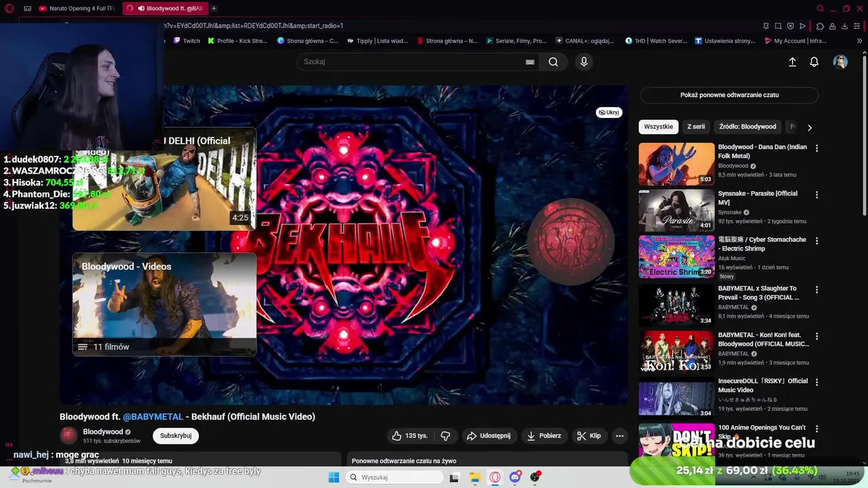The width and height of the screenshot is (868, 488).
Task: Open the My Account | Infra... bookmark
Action: point(795,41)
